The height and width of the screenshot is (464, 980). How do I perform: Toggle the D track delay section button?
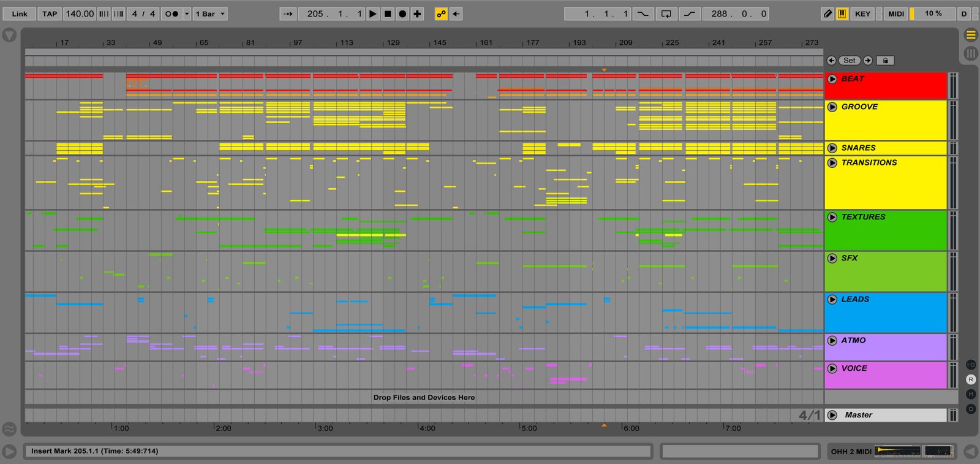[971, 409]
